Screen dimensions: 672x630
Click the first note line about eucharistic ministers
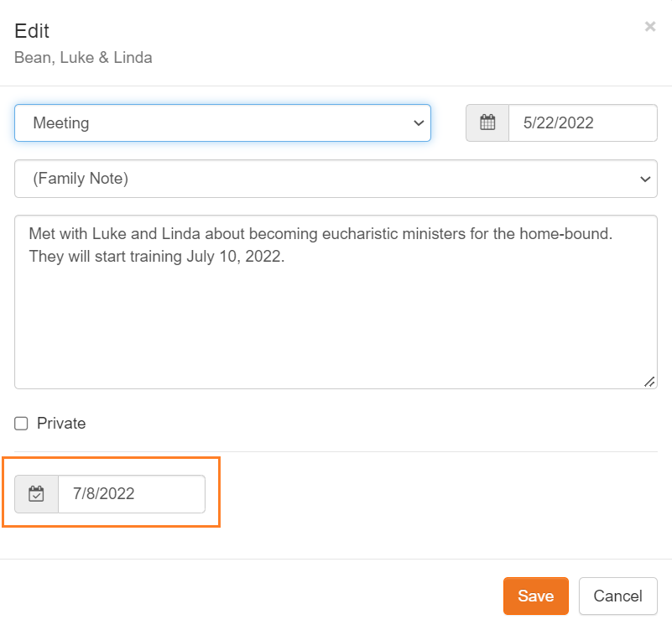(320, 233)
